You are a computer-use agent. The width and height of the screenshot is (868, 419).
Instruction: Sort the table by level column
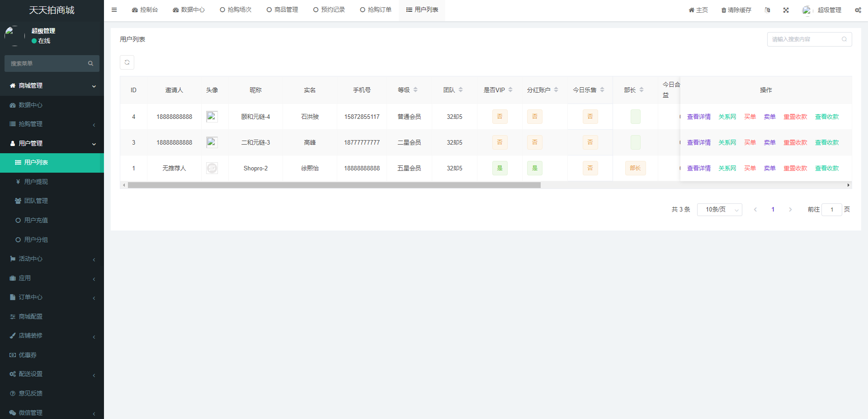coord(415,90)
